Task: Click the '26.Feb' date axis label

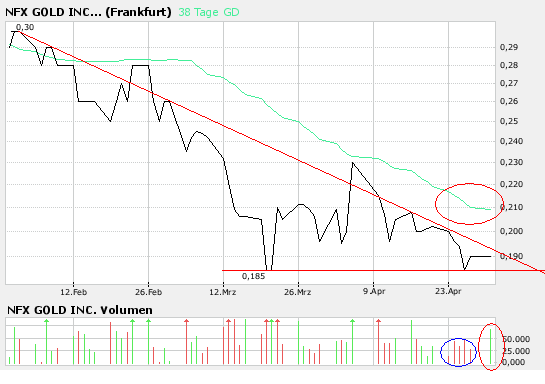Action: (x=148, y=292)
